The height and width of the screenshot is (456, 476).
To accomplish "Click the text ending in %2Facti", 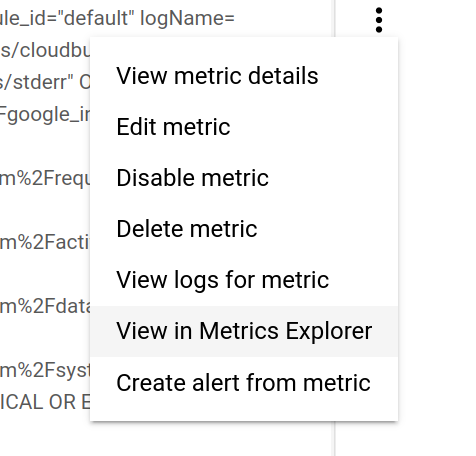I will (x=45, y=242).
